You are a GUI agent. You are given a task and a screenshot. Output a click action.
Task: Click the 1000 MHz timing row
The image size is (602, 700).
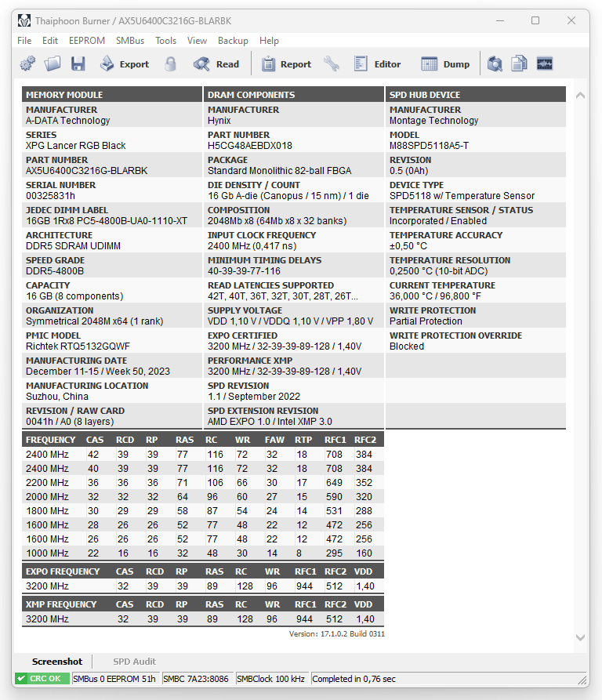(203, 553)
